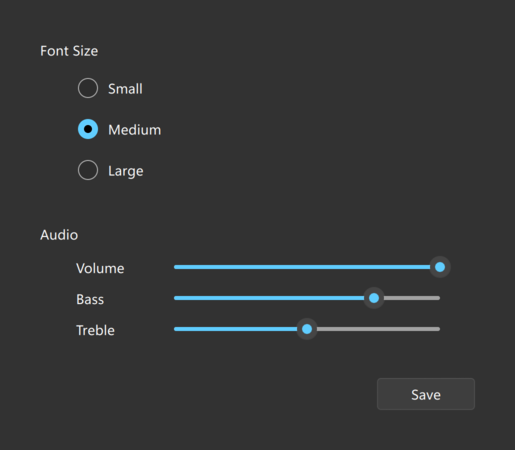
Task: Click the Audio section heading
Action: [x=59, y=235]
